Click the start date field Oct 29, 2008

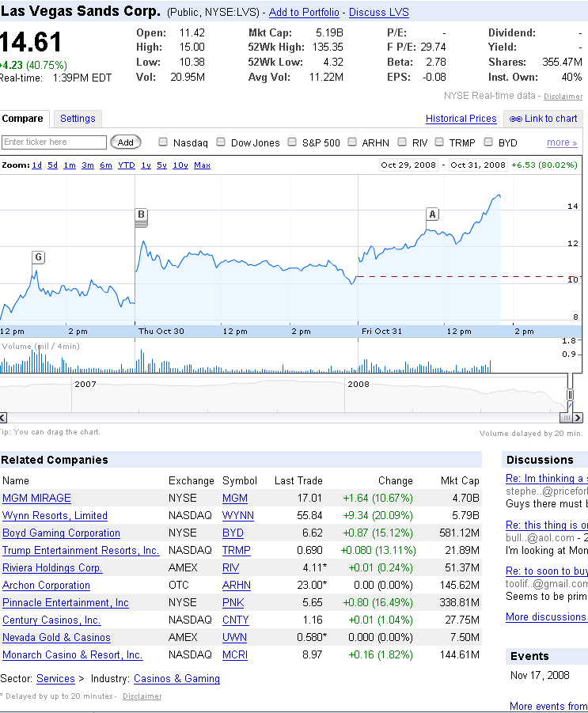(408, 165)
